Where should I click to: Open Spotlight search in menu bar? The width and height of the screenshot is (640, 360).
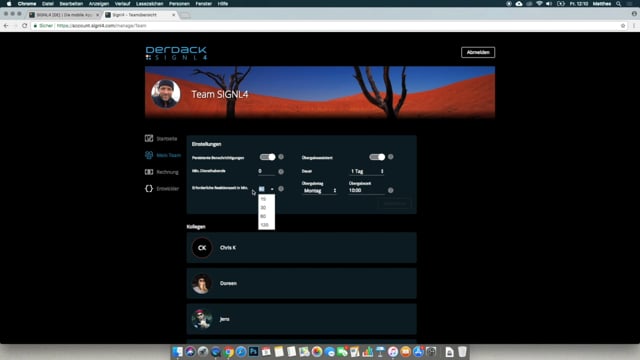tap(618, 4)
